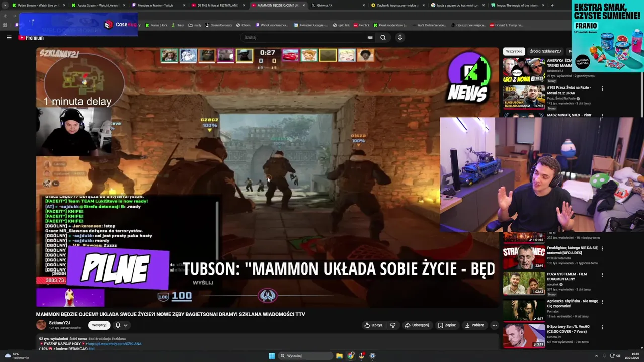Open nudy bookmarks folder
Viewport: 644px width, 362px height.
195,25
